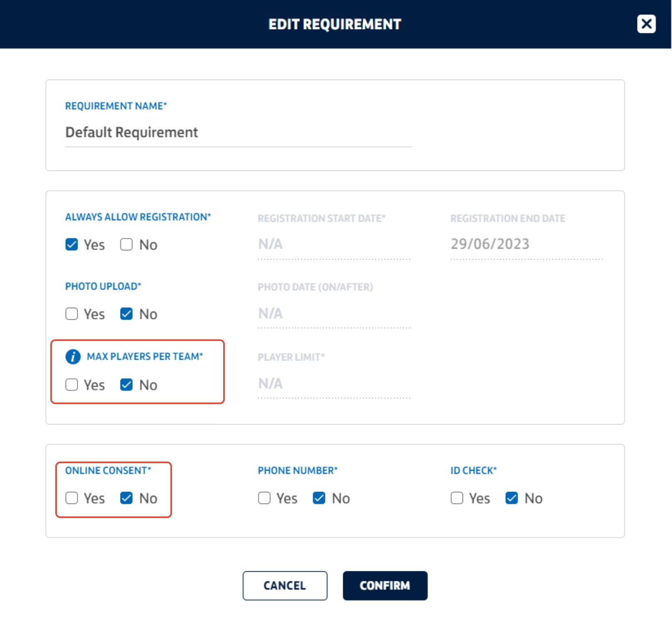The height and width of the screenshot is (632, 672).
Task: Toggle No checkbox for Photo Upload
Action: (126, 314)
